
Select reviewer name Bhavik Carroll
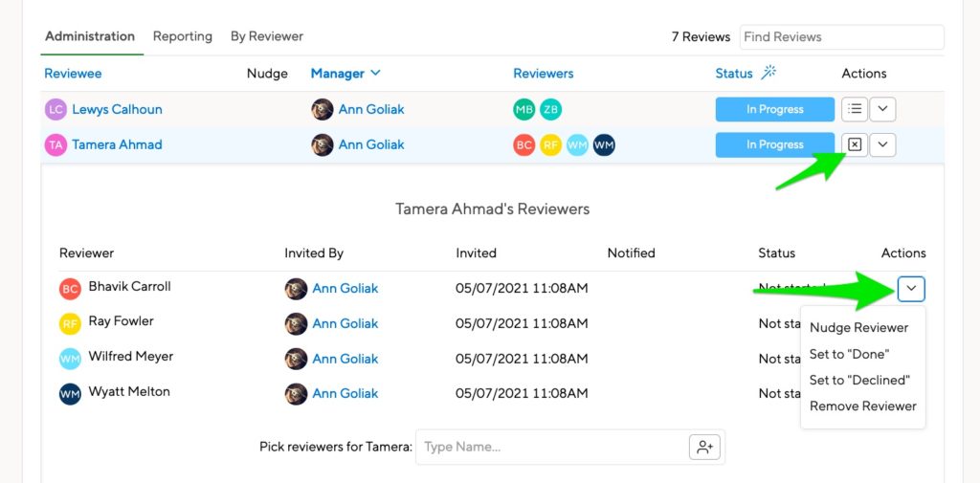point(129,286)
